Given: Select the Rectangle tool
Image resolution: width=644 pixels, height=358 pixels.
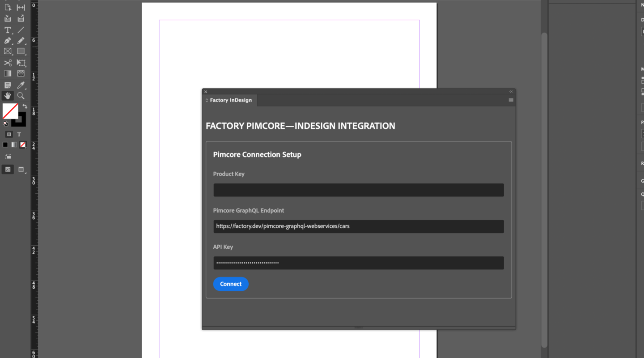Looking at the screenshot, I should [x=21, y=51].
